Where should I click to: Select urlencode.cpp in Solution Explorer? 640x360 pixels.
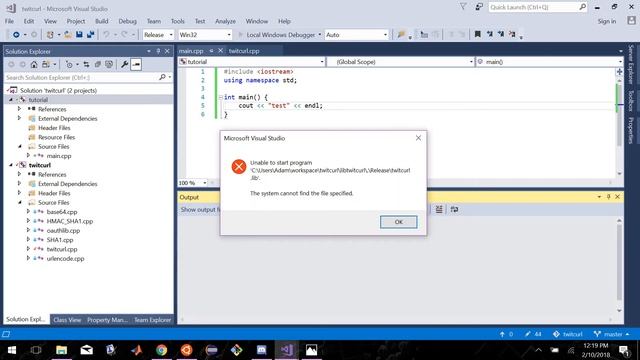tap(65, 259)
